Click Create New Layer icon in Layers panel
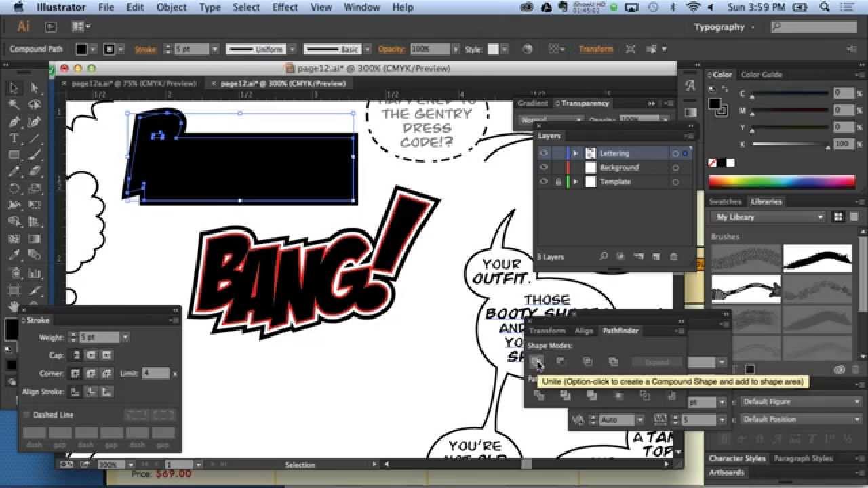The width and height of the screenshot is (868, 488). (x=656, y=257)
